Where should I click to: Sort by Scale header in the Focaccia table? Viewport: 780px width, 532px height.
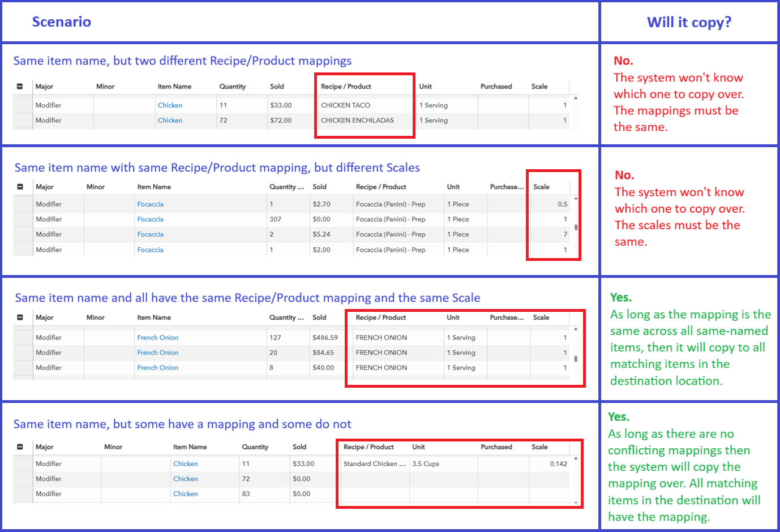541,187
